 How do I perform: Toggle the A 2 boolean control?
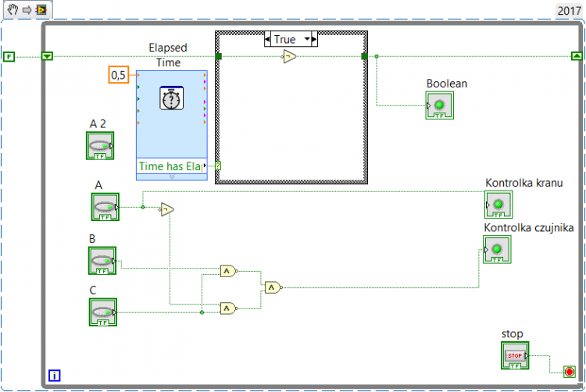(x=100, y=145)
